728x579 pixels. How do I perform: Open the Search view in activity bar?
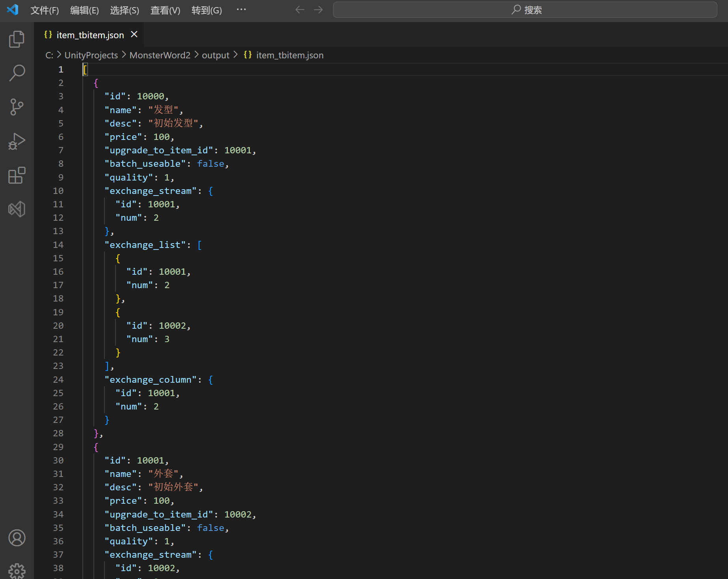tap(17, 73)
